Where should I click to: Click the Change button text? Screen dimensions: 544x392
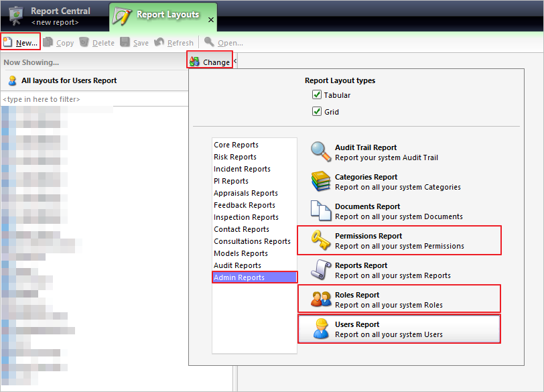tap(216, 62)
